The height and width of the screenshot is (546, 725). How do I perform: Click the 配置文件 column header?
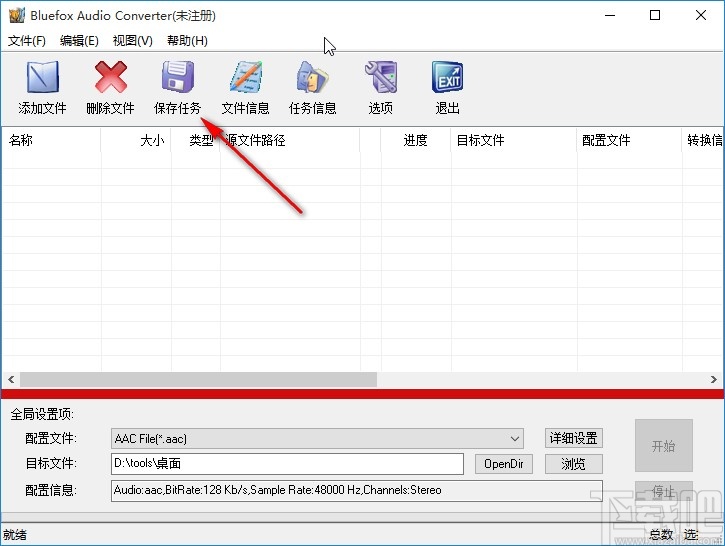tap(629, 140)
